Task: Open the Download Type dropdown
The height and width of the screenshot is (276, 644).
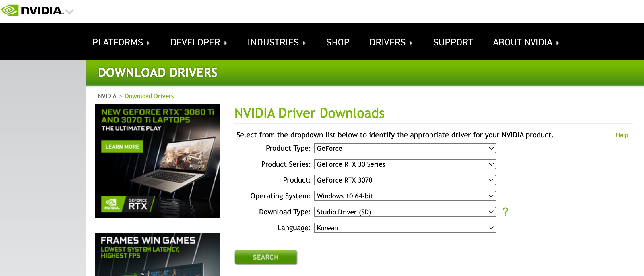Action: point(405,212)
